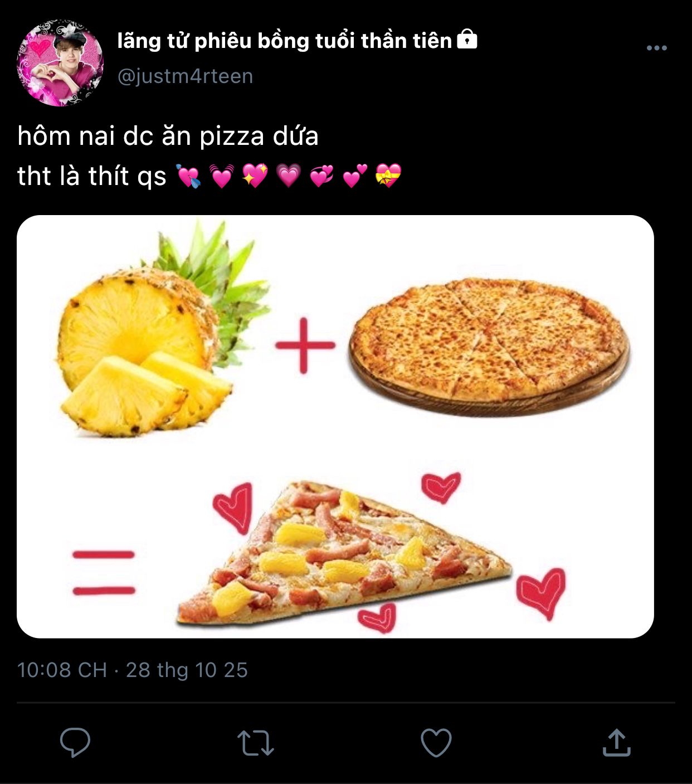Click the 10:08 CH timestamp
692x784 pixels.
tap(62, 670)
